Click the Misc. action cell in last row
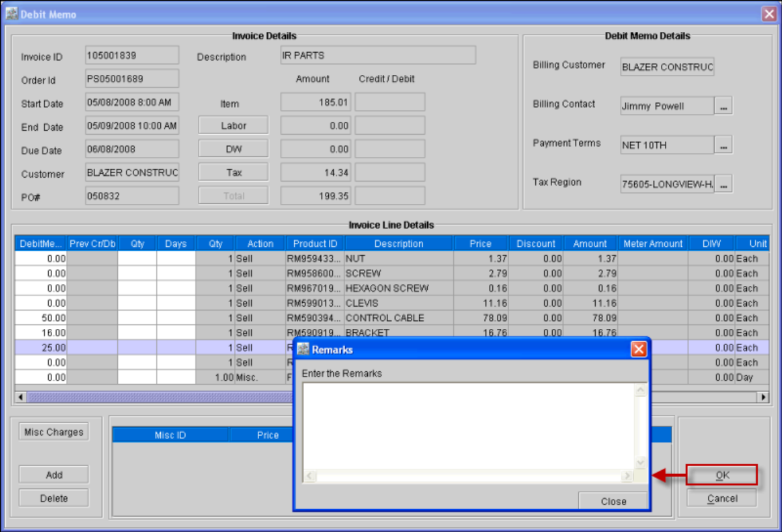The image size is (782, 532). [x=260, y=377]
